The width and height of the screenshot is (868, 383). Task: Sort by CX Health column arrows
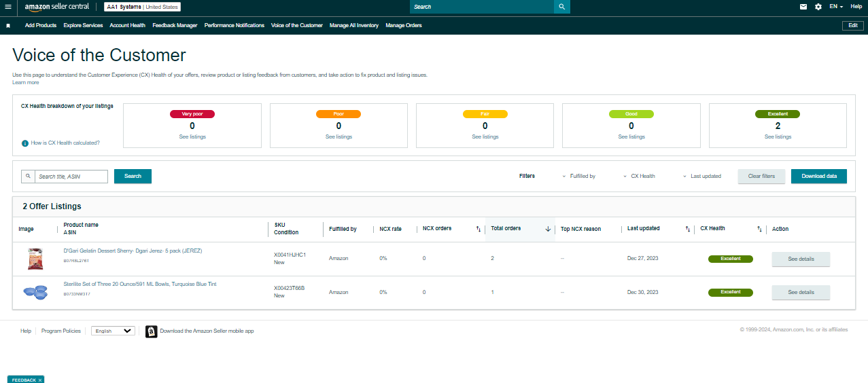pos(759,229)
